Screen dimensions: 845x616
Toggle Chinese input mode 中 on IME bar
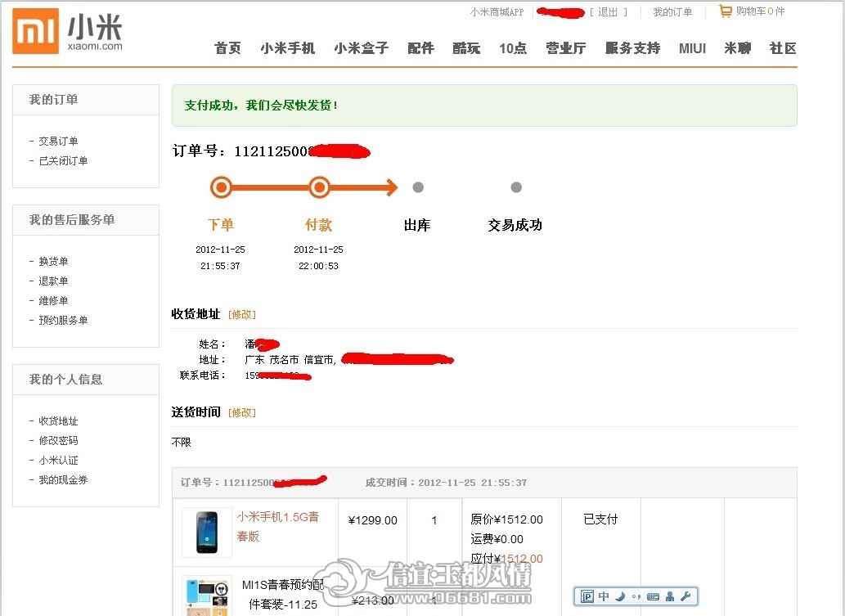pos(604,596)
